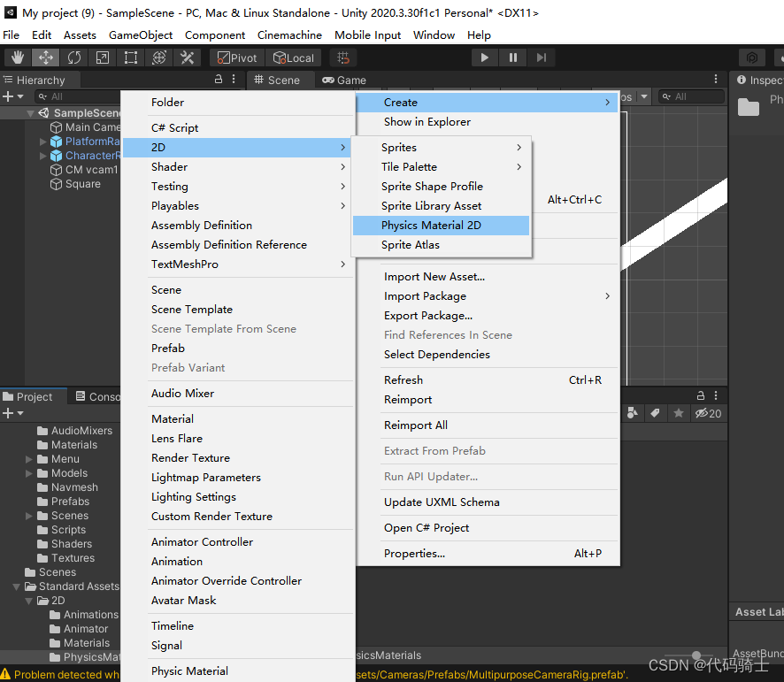Search by type icon in Project
Viewport: 784px width, 682px height.
pos(633,413)
